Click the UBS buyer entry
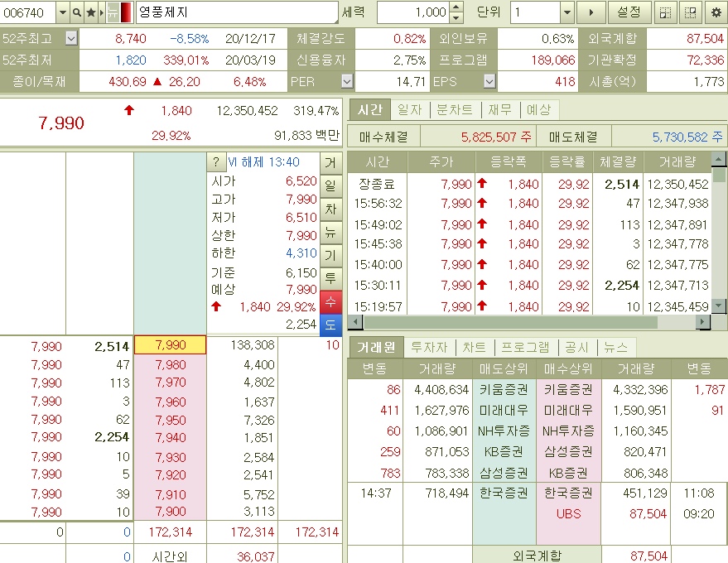The height and width of the screenshot is (563, 728). pyautogui.click(x=568, y=514)
